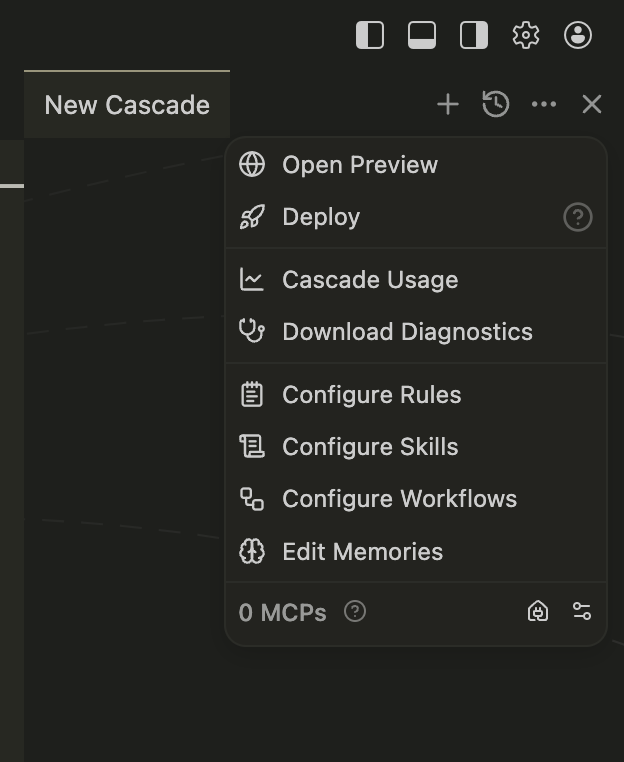
Task: Open Configure Skills
Action: 369,447
